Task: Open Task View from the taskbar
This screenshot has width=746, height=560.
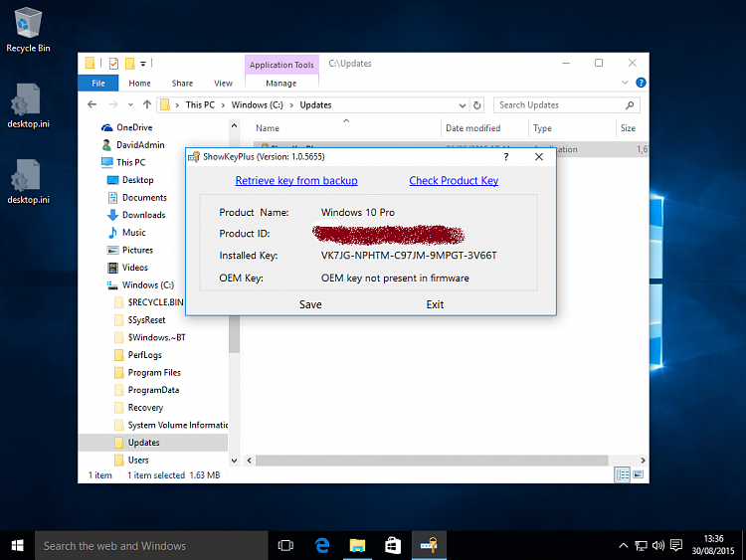Action: point(285,546)
